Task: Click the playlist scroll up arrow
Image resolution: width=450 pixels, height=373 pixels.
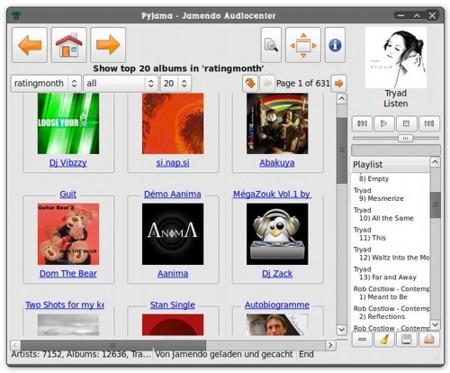Action: [435, 162]
